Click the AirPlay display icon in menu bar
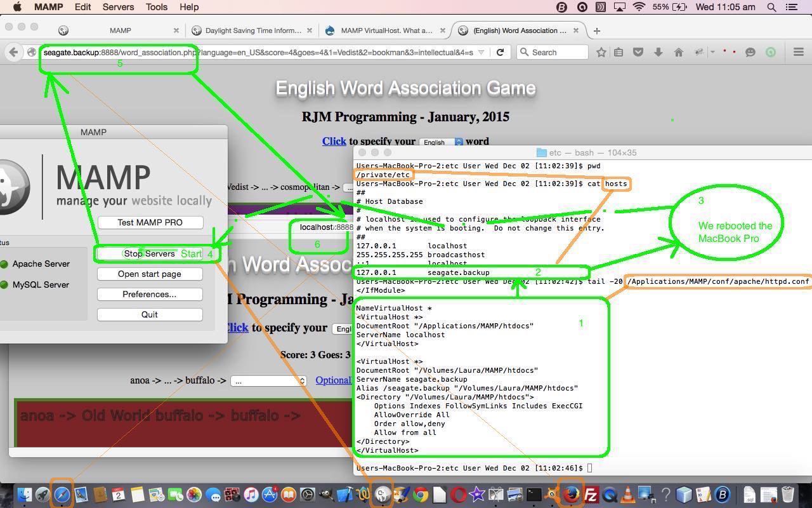This screenshot has height=508, width=812. tap(620, 7)
